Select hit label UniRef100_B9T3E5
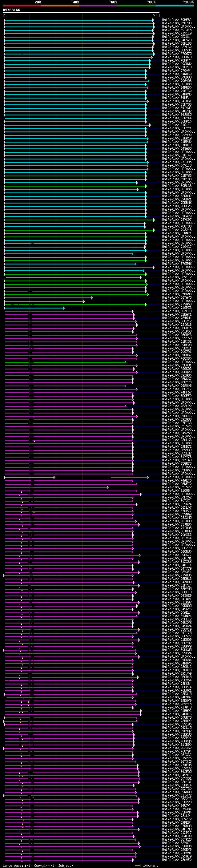 pos(176,30)
